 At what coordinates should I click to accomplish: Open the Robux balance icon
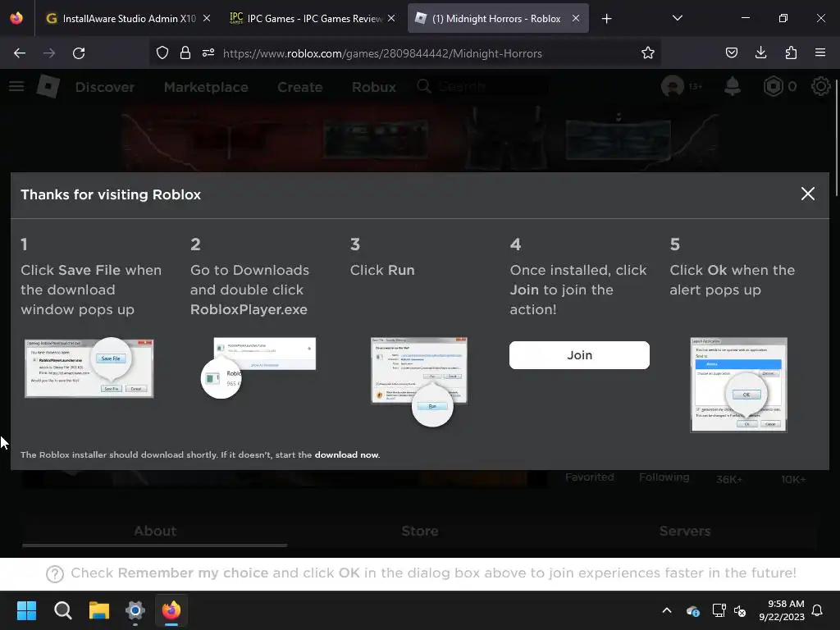(x=773, y=86)
